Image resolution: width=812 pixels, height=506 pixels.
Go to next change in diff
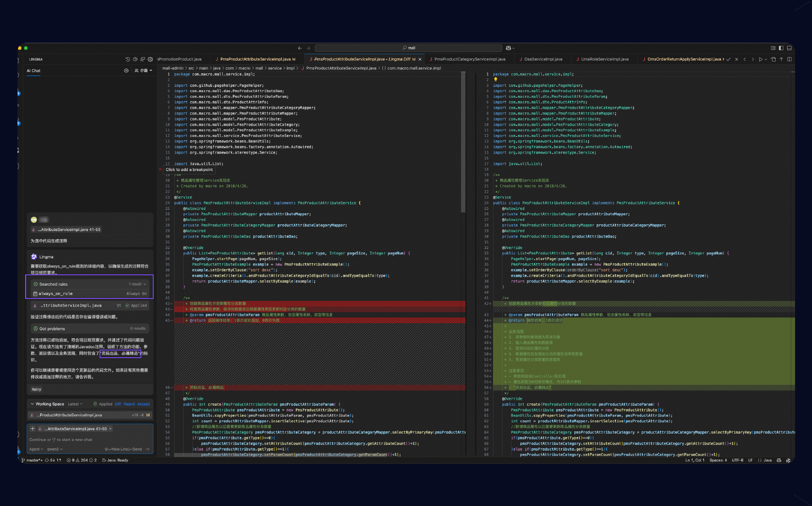click(753, 59)
